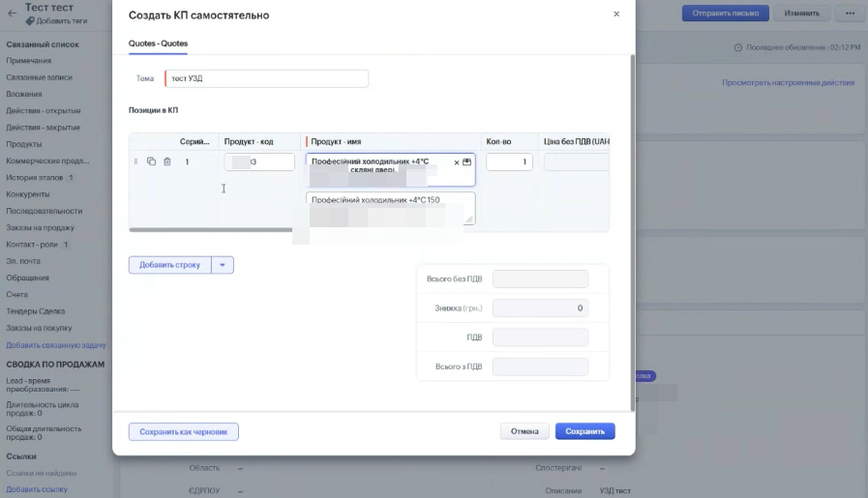The width and height of the screenshot is (868, 498).
Task: Close the Создать КП dialog
Action: (616, 14)
